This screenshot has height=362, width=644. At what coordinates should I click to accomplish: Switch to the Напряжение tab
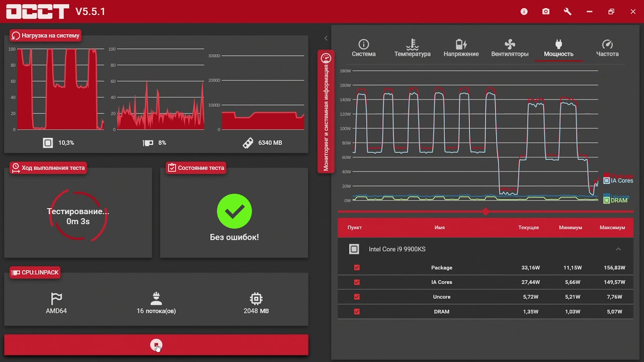click(461, 48)
